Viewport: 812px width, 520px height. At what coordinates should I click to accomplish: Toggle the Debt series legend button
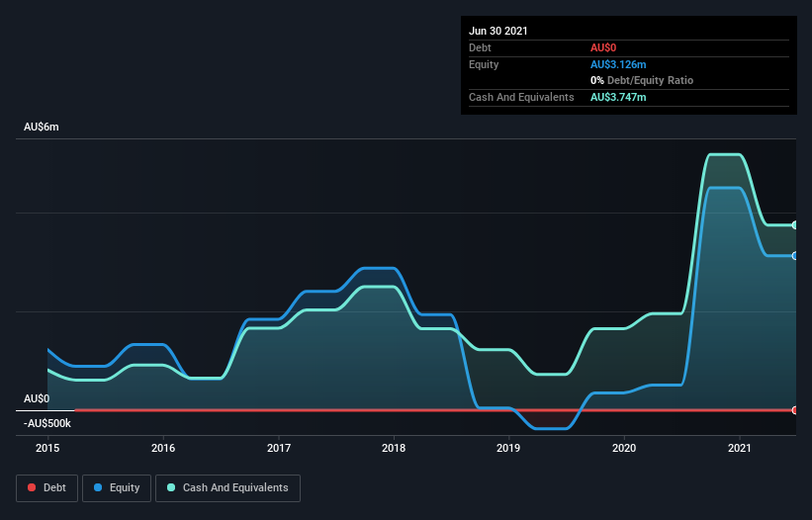(46, 488)
